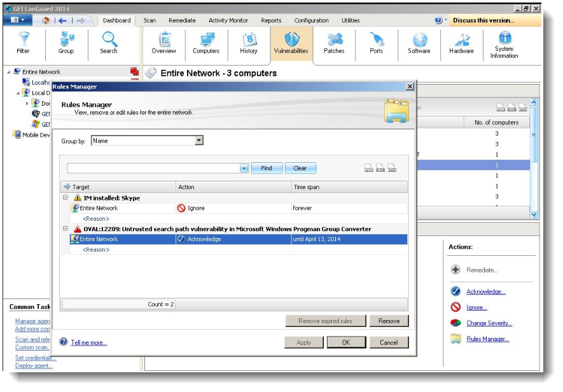
Task: Click the Change Severity action link
Action: pos(489,323)
